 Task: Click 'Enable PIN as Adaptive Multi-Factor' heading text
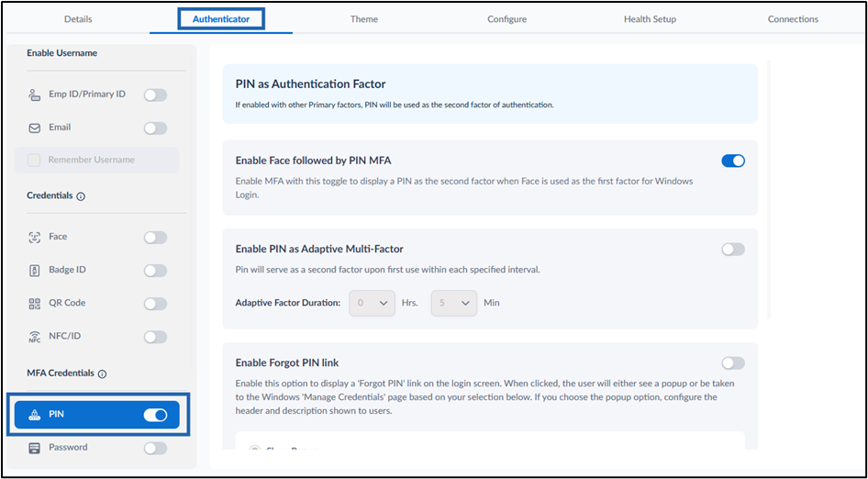[319, 250]
